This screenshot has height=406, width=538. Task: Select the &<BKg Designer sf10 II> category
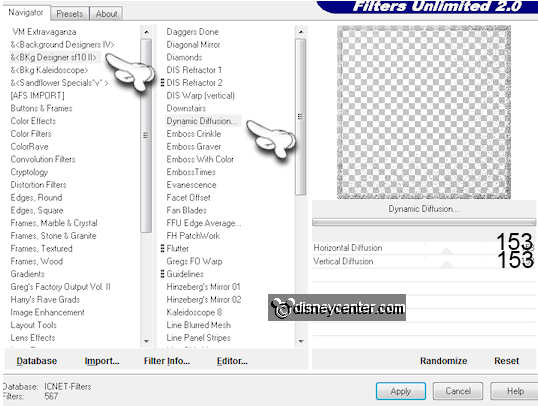point(54,57)
